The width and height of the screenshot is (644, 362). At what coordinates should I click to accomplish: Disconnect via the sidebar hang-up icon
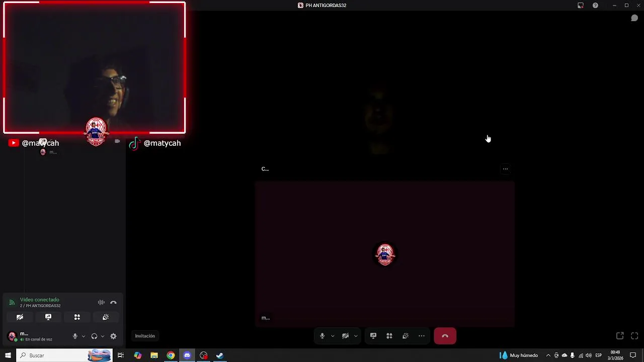(x=113, y=302)
